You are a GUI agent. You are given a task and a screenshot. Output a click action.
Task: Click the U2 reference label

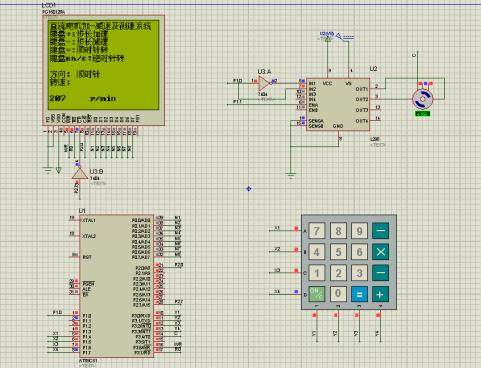pyautogui.click(x=373, y=69)
